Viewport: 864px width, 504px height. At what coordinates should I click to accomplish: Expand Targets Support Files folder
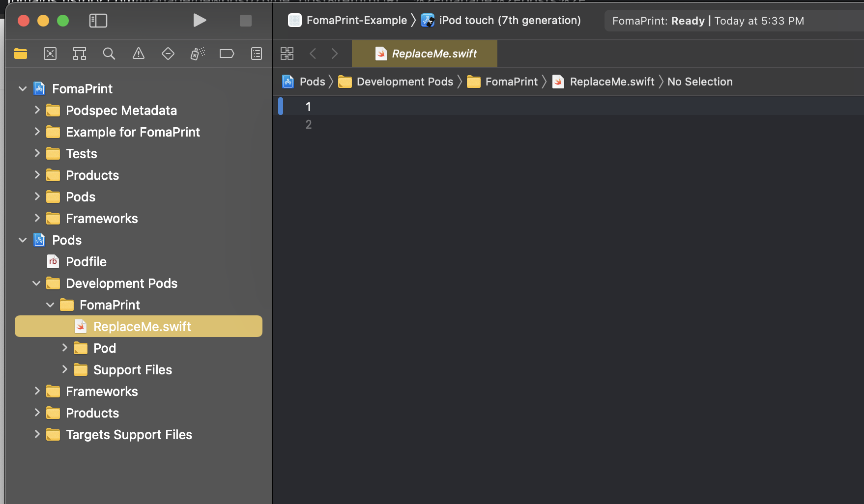[x=37, y=434]
